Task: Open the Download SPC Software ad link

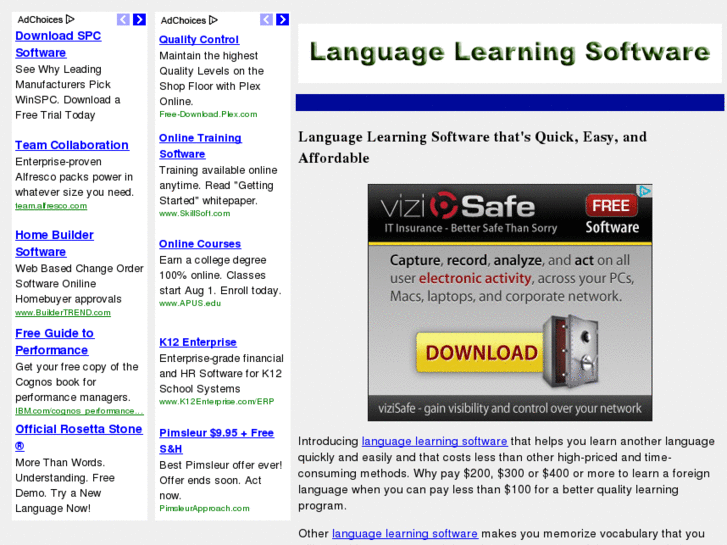Action: click(x=58, y=44)
